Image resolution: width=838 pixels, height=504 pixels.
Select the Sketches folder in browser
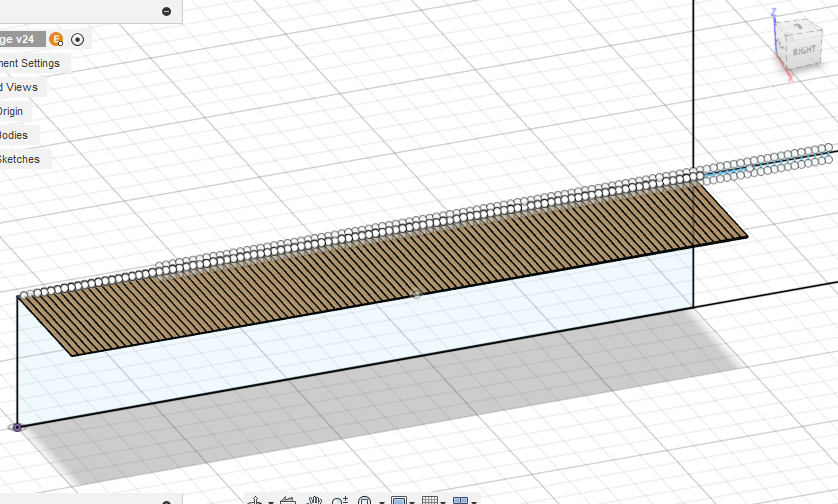(20, 159)
